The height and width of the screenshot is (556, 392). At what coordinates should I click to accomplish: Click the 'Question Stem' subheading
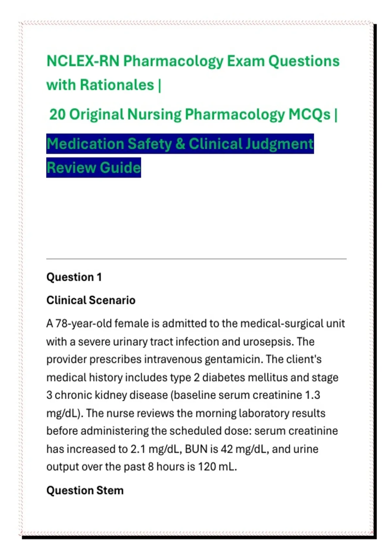(x=85, y=491)
